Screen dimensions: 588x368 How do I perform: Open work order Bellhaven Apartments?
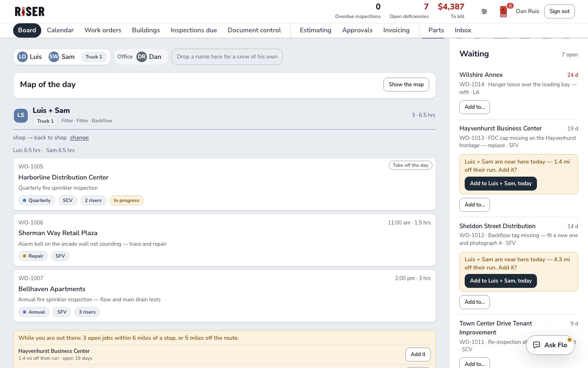[225, 296]
